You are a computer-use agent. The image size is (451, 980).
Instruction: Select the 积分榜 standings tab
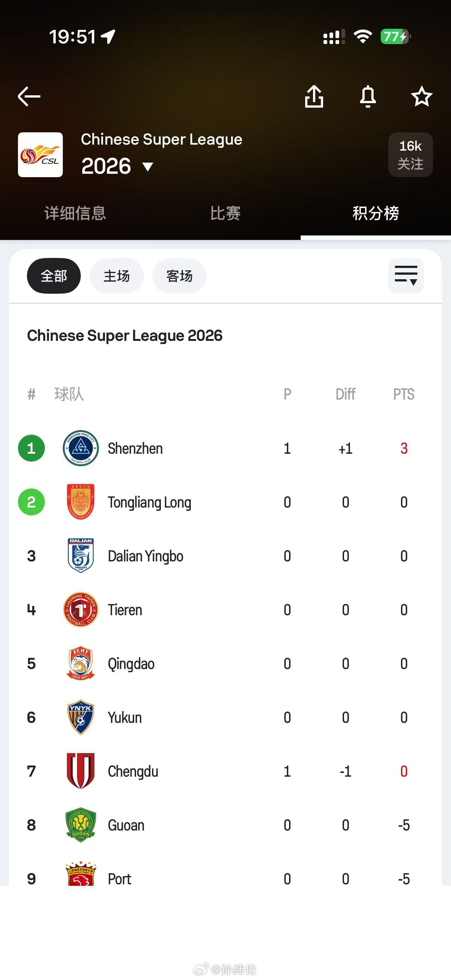[x=375, y=213]
